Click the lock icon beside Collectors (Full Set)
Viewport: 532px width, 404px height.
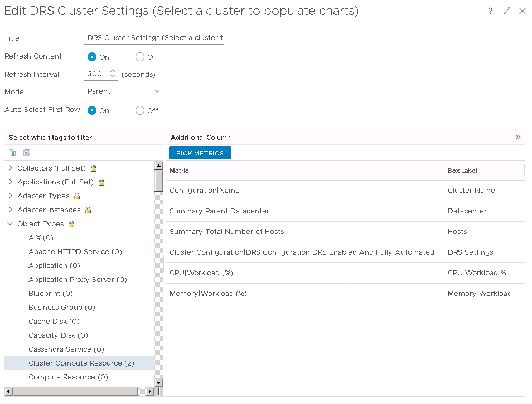(94, 168)
